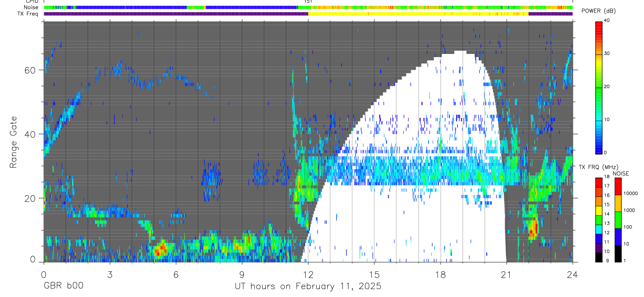The image size is (644, 297).
Task: Click the blue 0 dB end of power colorbar
Action: (598, 149)
